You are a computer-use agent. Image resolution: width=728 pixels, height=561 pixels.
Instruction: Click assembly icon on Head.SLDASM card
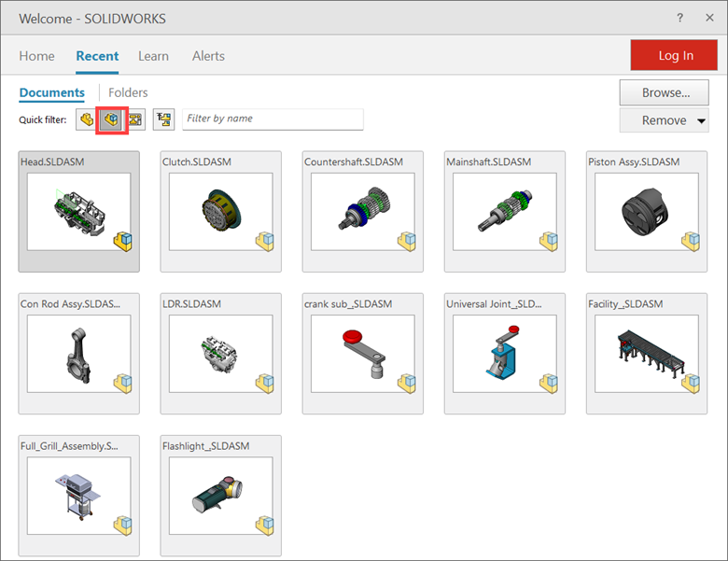point(123,242)
